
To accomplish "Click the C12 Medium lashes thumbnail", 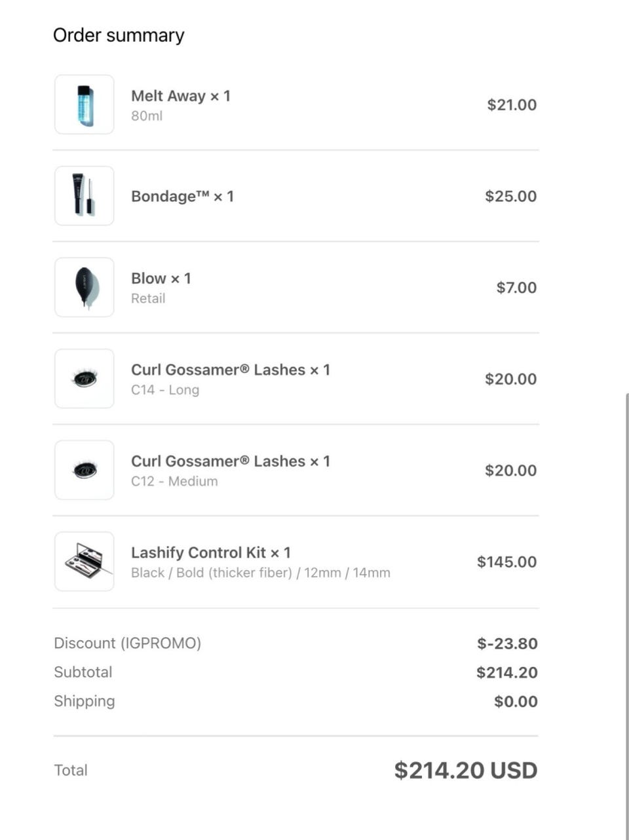I will click(x=85, y=470).
